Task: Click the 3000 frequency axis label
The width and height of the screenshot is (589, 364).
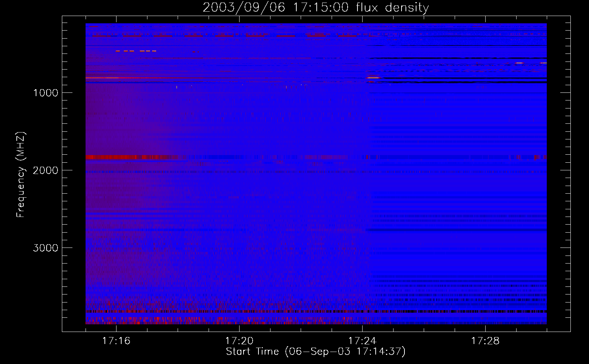Action: click(46, 248)
